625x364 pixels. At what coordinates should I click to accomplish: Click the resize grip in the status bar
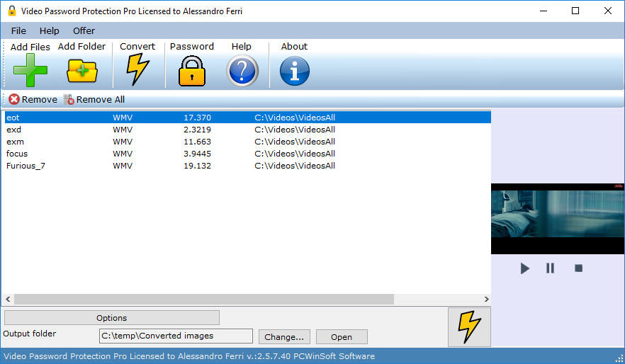click(619, 358)
